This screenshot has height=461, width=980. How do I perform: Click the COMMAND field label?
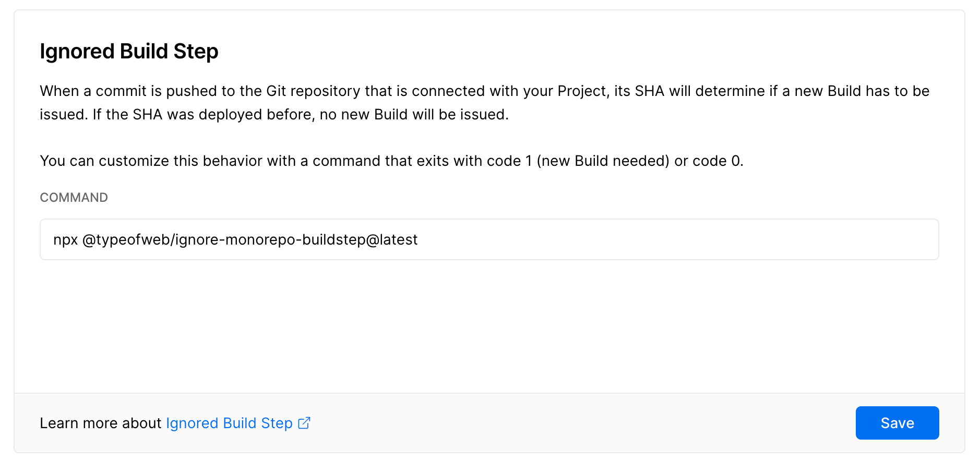(74, 198)
